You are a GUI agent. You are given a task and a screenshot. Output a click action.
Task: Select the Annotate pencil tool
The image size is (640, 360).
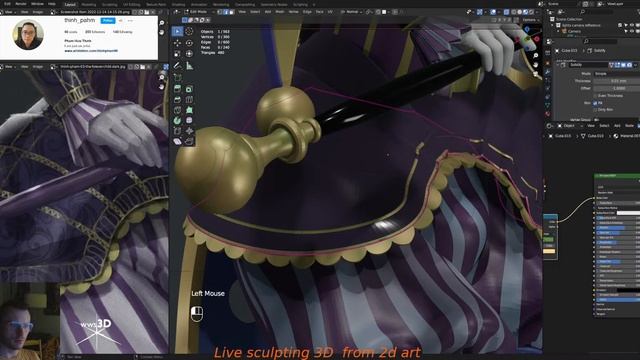177,65
